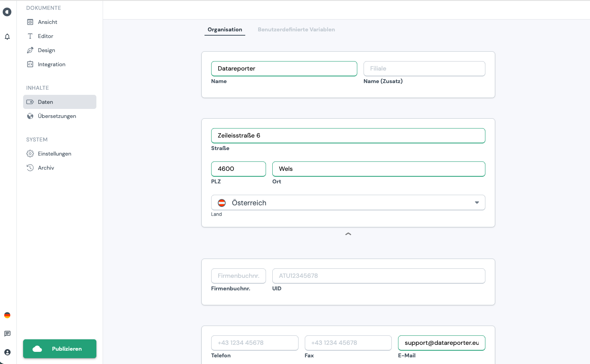This screenshot has height=364, width=590.
Task: Collapse the address section chevron
Action: click(348, 234)
